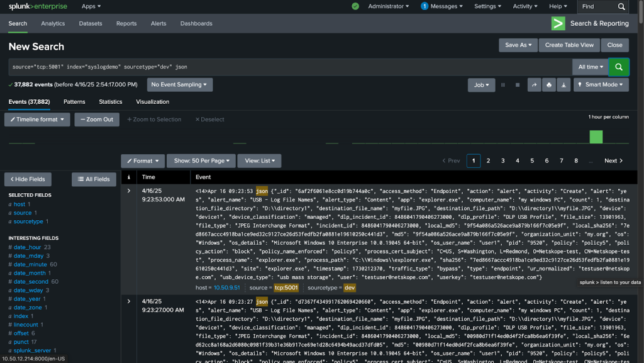Pause the search job
Image resolution: width=644 pixels, height=363 pixels.
point(502,85)
